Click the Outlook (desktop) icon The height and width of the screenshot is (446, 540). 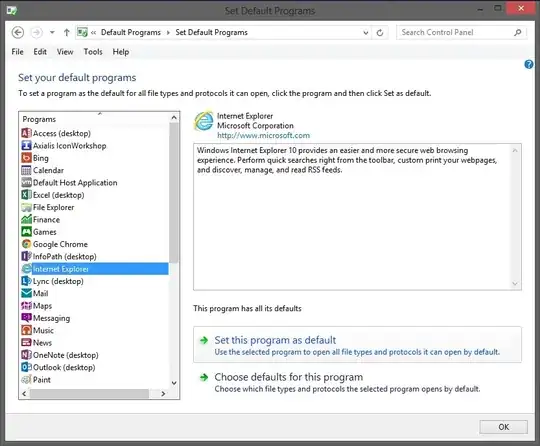point(27,367)
